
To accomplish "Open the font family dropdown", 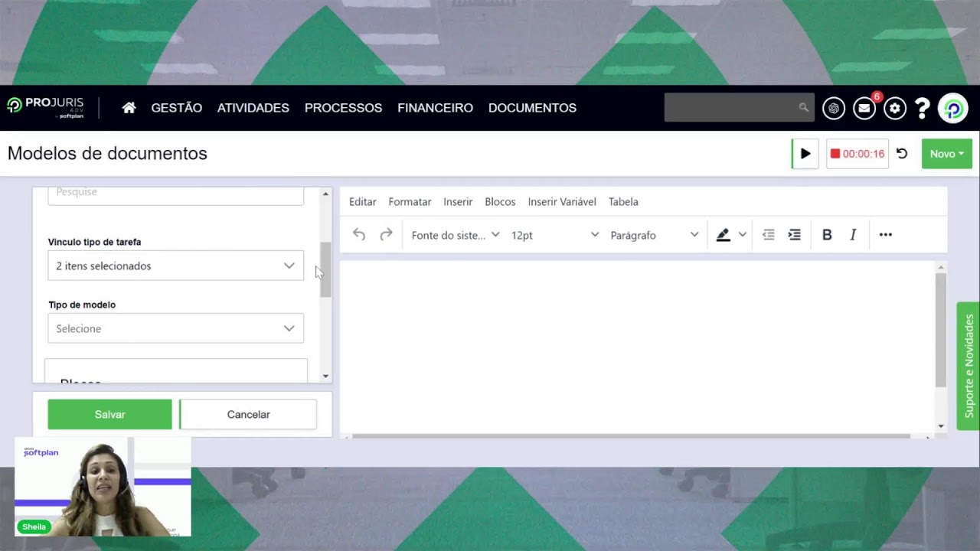I will (x=455, y=235).
